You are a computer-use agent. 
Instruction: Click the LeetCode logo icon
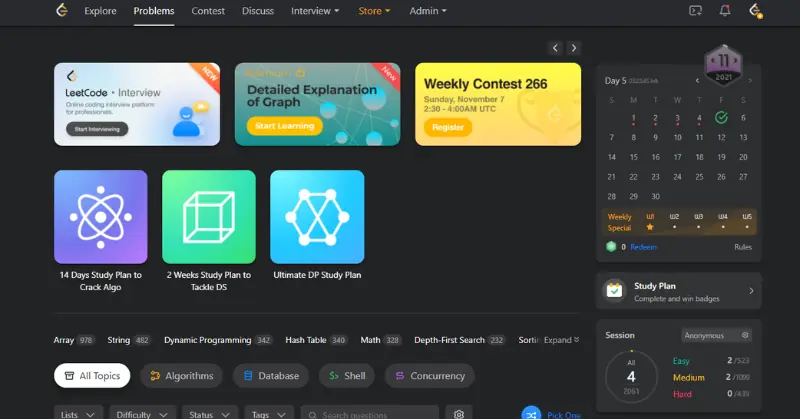pos(62,11)
